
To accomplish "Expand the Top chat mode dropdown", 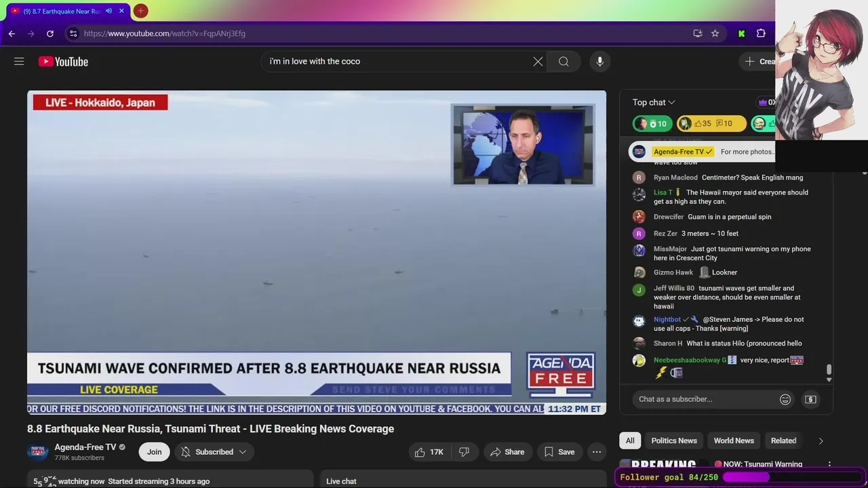I will click(654, 102).
